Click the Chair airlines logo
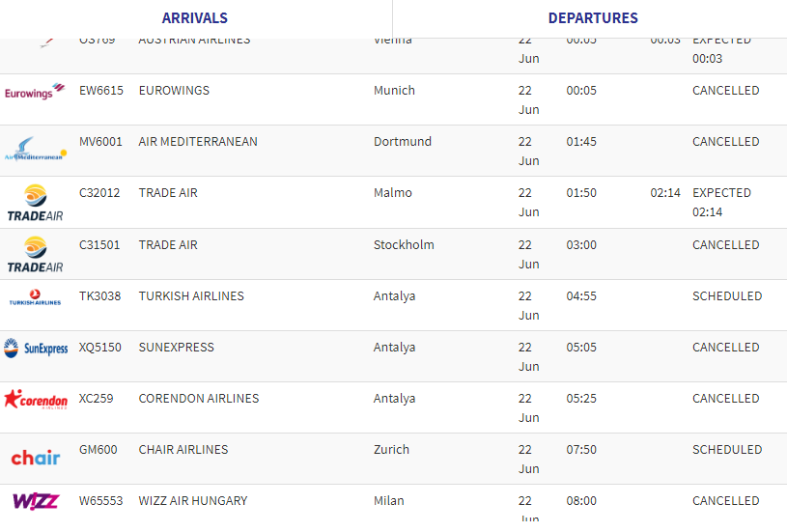 click(x=35, y=458)
